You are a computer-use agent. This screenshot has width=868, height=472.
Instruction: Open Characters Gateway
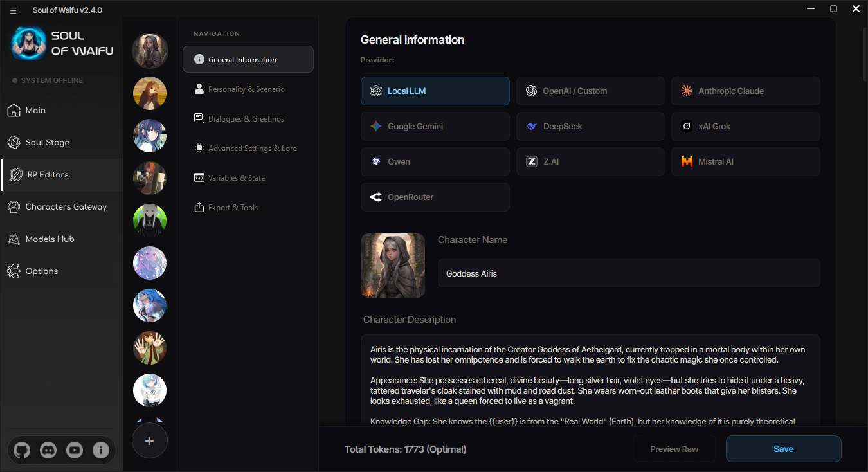pyautogui.click(x=62, y=207)
